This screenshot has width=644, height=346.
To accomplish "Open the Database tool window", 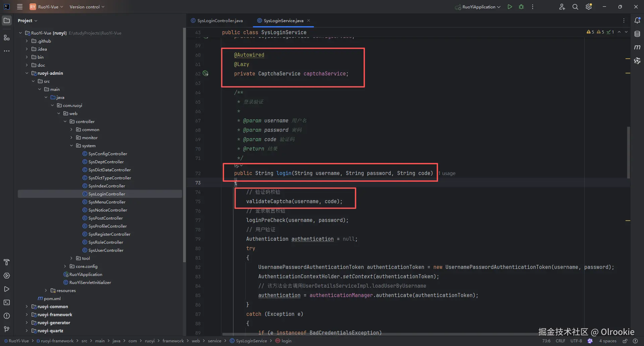I will click(x=637, y=34).
